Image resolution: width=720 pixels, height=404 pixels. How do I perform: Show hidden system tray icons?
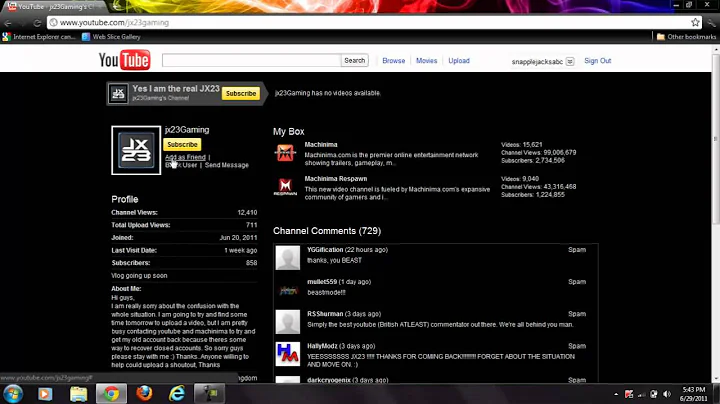(616, 394)
